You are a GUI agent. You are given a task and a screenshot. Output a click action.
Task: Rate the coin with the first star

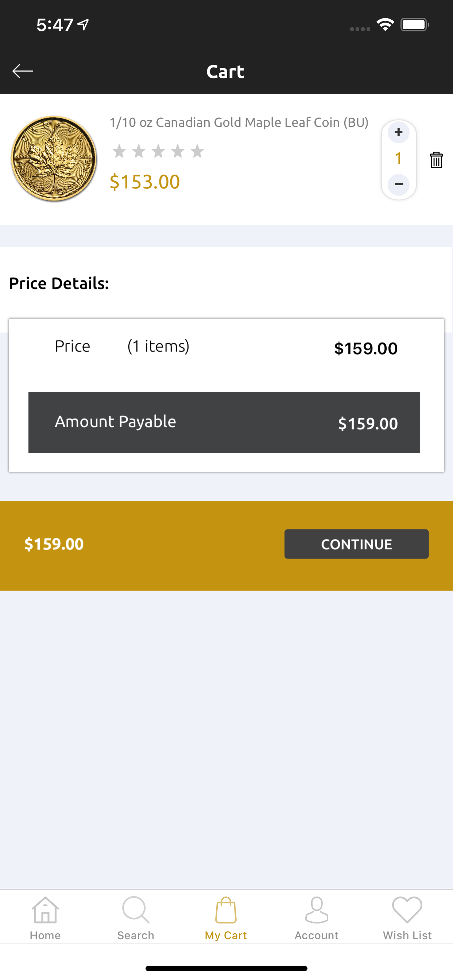(119, 151)
